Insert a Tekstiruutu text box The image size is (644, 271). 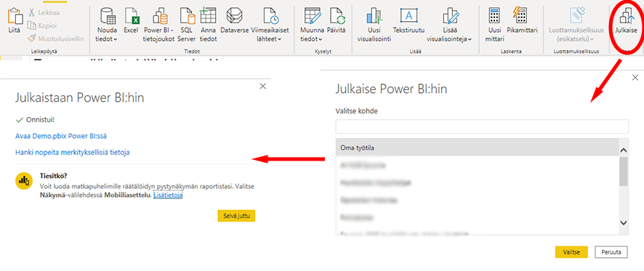click(x=408, y=20)
